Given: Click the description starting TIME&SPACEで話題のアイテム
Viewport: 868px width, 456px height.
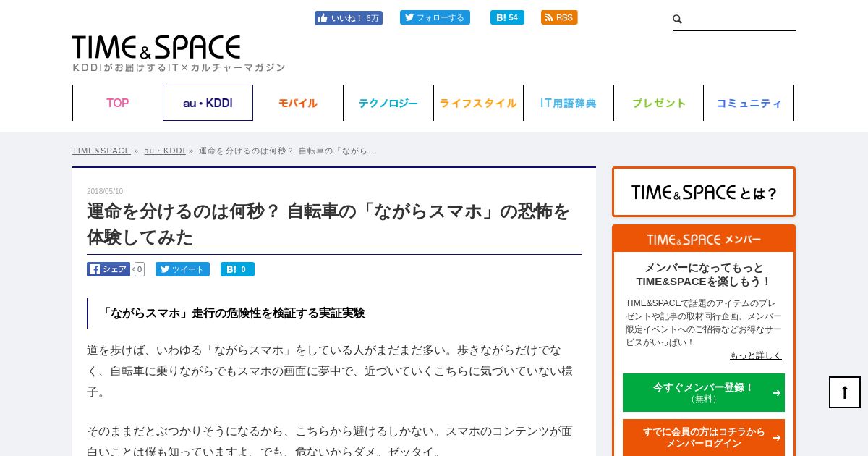Looking at the screenshot, I should (x=704, y=323).
